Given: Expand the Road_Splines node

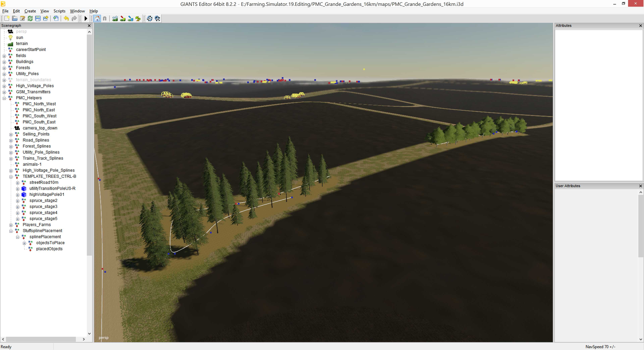Looking at the screenshot, I should [x=11, y=141].
